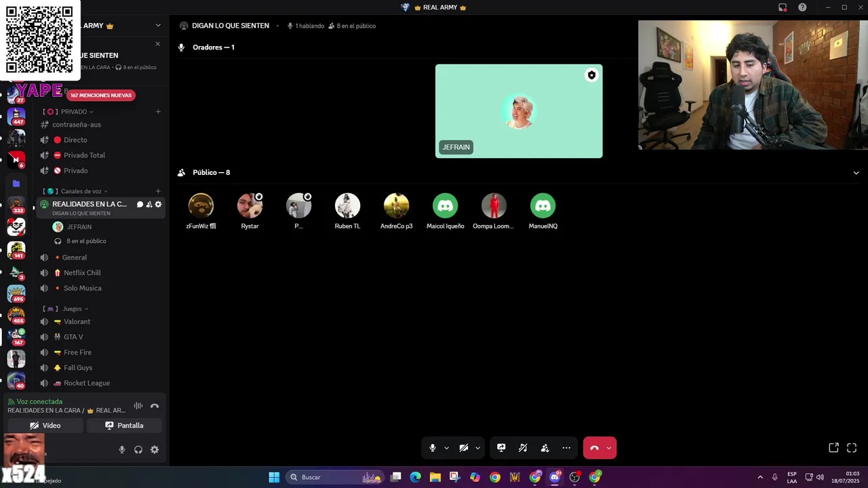
Task: Open AndreCo p3 audience member avatar
Action: [x=396, y=205]
